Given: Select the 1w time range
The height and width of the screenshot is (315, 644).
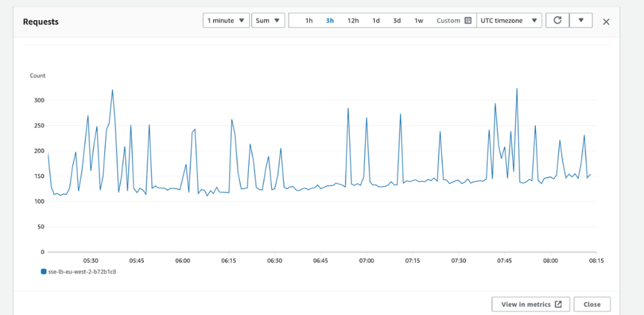Looking at the screenshot, I should [419, 21].
